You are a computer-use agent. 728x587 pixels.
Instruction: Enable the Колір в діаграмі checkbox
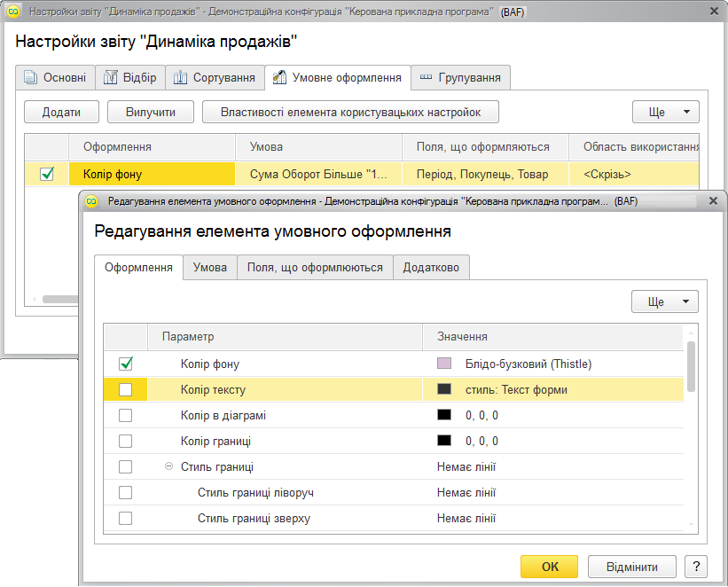click(x=125, y=415)
